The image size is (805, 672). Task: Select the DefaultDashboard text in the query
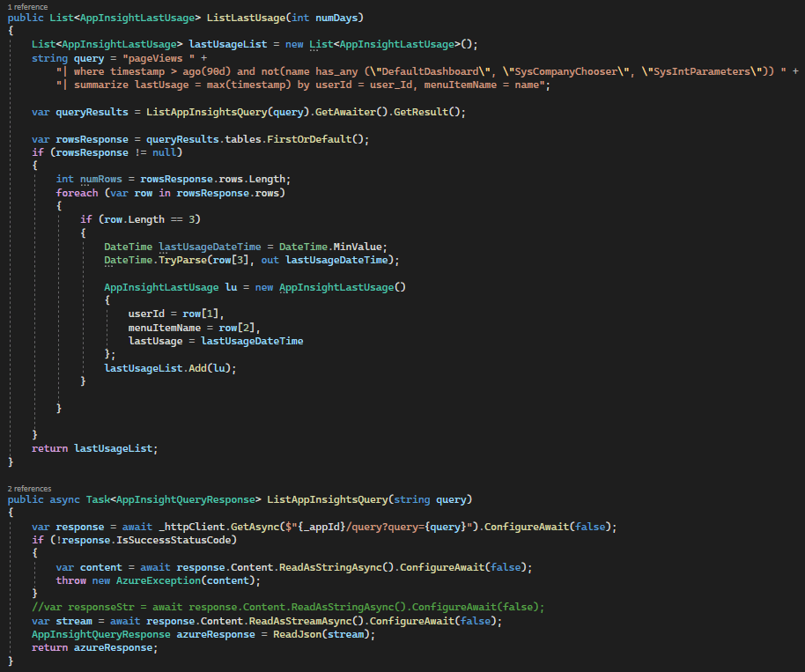pyautogui.click(x=430, y=72)
